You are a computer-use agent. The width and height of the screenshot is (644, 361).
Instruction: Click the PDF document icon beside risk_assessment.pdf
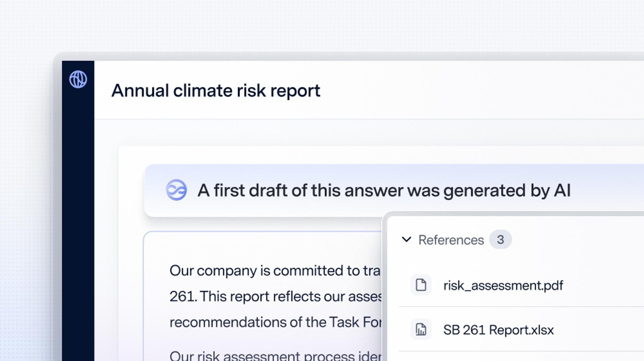[x=421, y=285]
